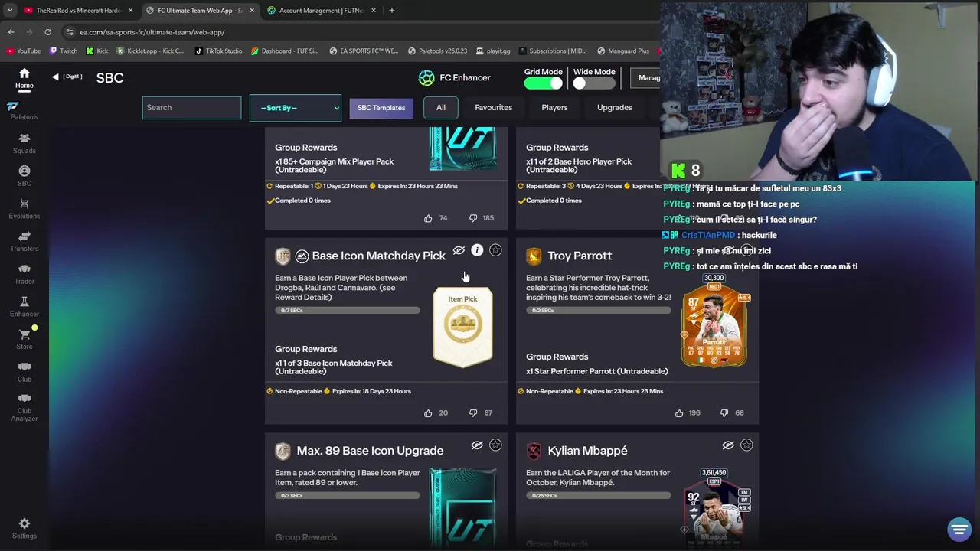Open the Sort By dropdown
Screen dimensions: 980x551
(x=295, y=108)
